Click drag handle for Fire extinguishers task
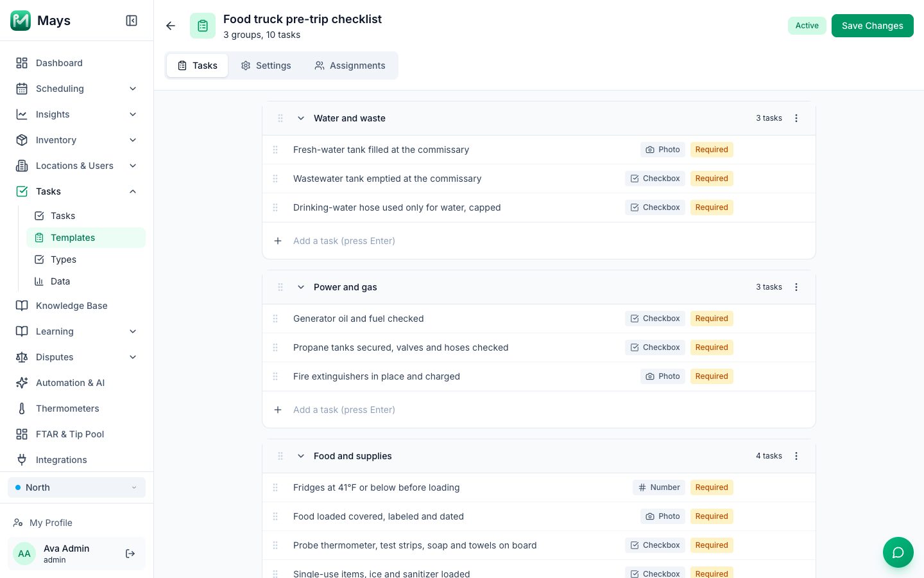This screenshot has width=924, height=578. [x=275, y=376]
